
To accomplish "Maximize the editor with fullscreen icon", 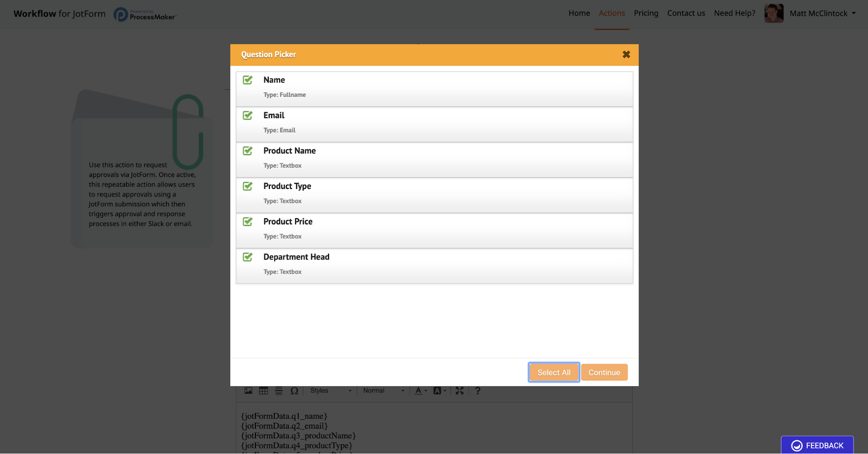I will 459,391.
